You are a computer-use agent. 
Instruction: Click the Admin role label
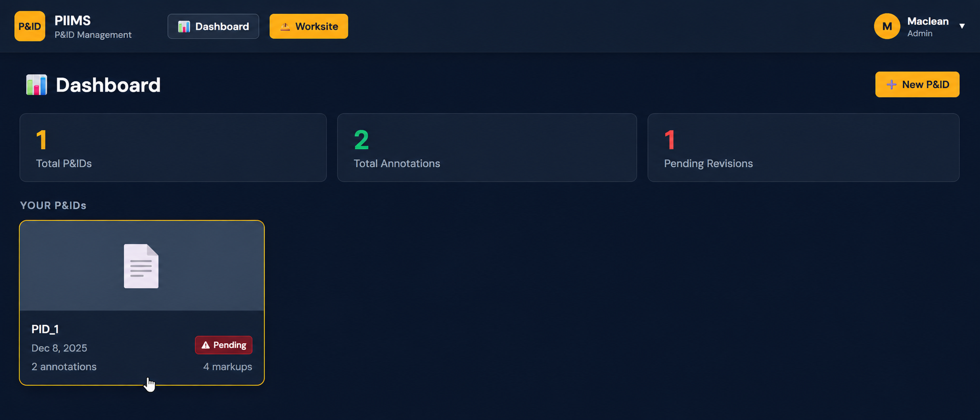click(920, 33)
